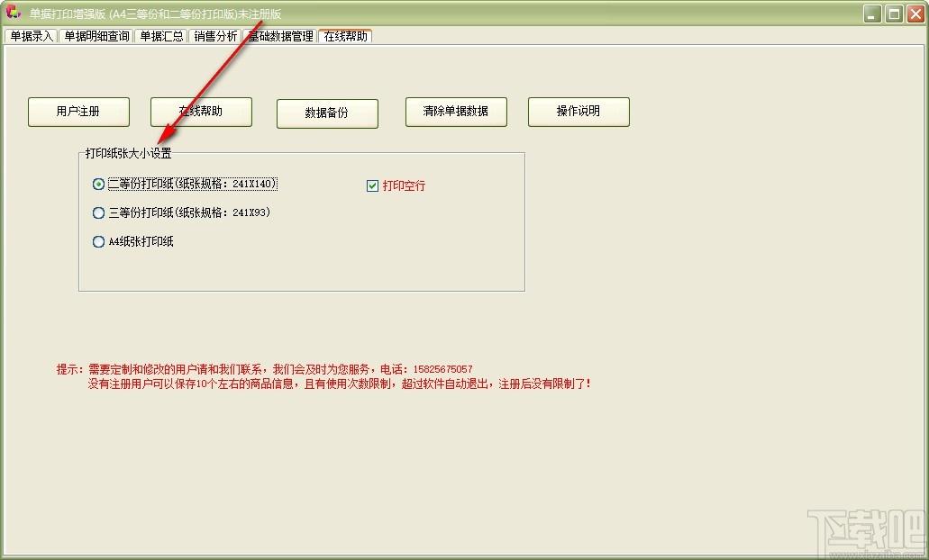
Task: Open the 单据汇总 tab
Action: coord(161,36)
